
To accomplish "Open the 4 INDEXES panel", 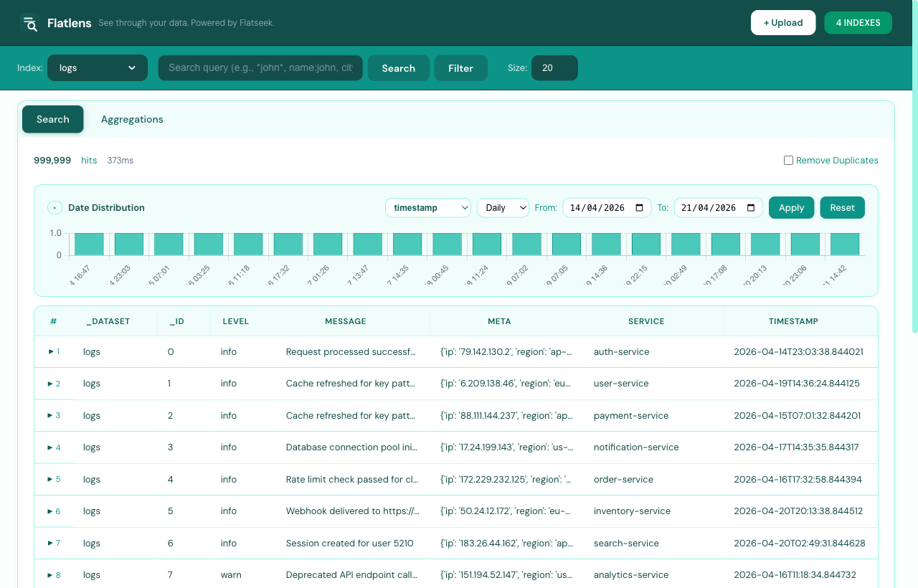I will [x=858, y=22].
